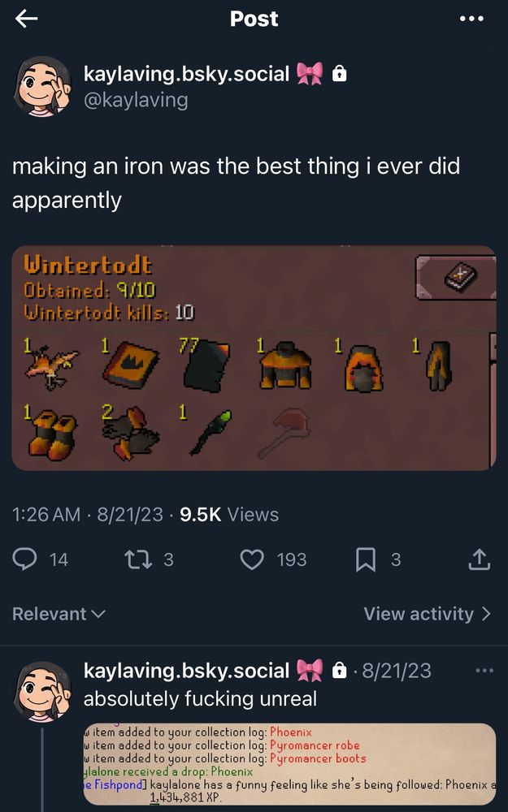
Task: Open the Wintertodt collection log image
Action: click(254, 358)
